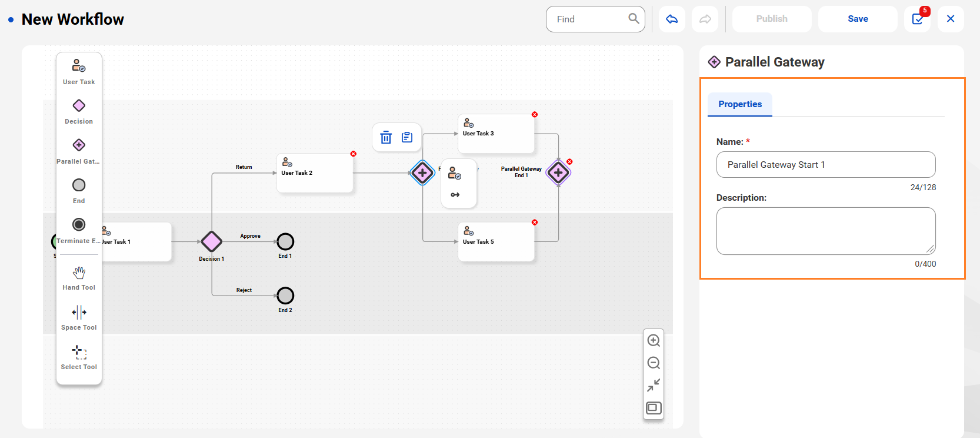This screenshot has width=980, height=438.
Task: Open the Properties tab
Action: [x=740, y=104]
